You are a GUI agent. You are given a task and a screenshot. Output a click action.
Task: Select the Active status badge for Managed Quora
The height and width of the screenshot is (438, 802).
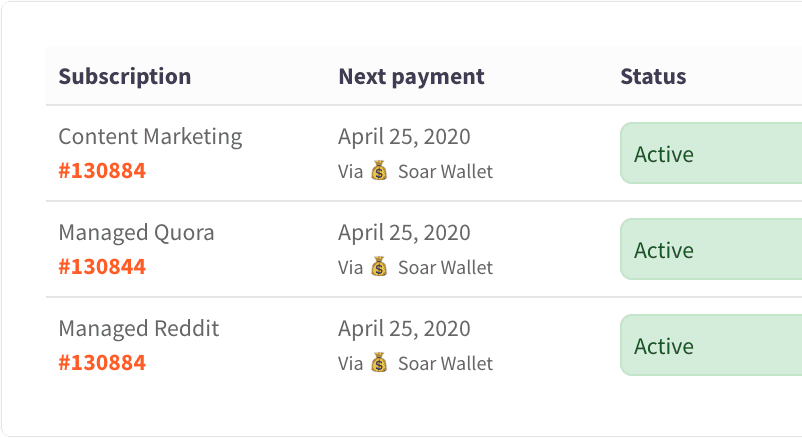(711, 249)
